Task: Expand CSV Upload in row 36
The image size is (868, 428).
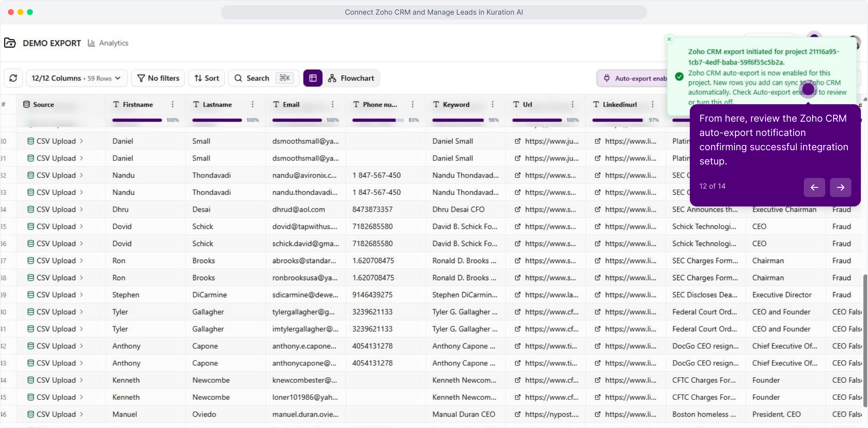Action: click(81, 243)
